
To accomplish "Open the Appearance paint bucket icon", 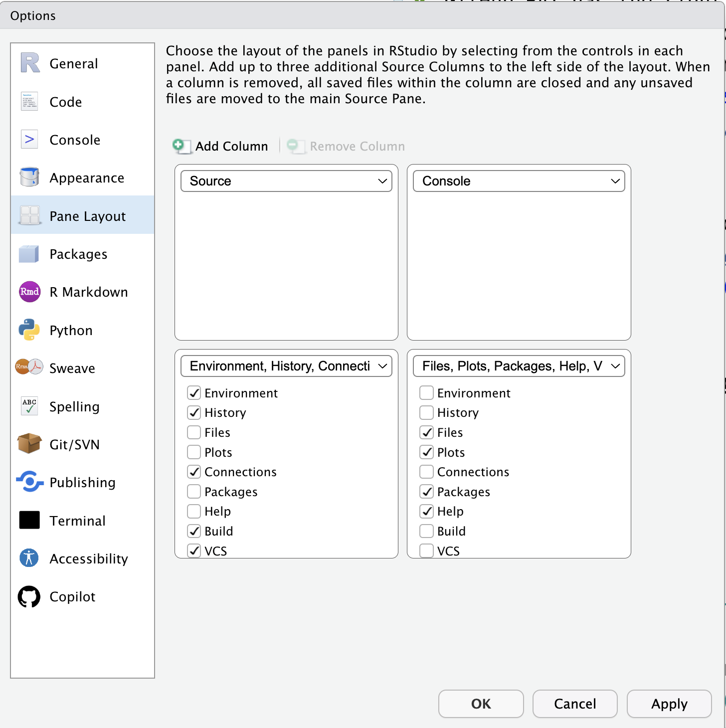I will [29, 178].
